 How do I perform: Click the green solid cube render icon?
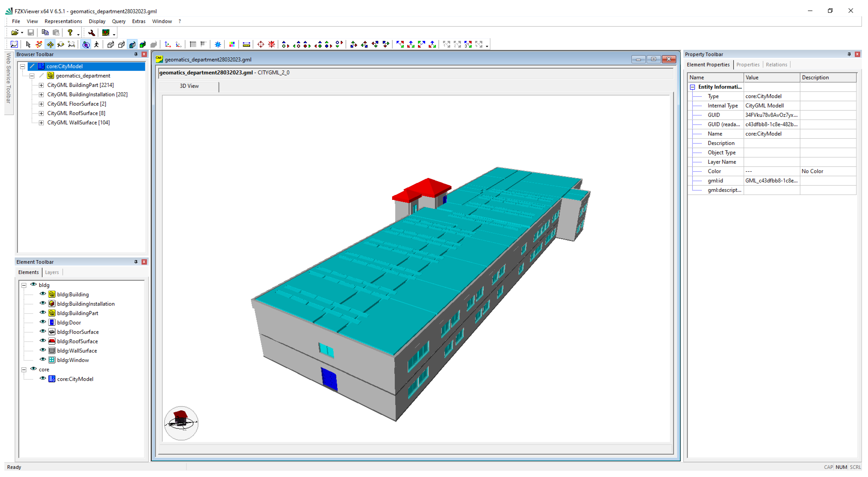click(143, 44)
